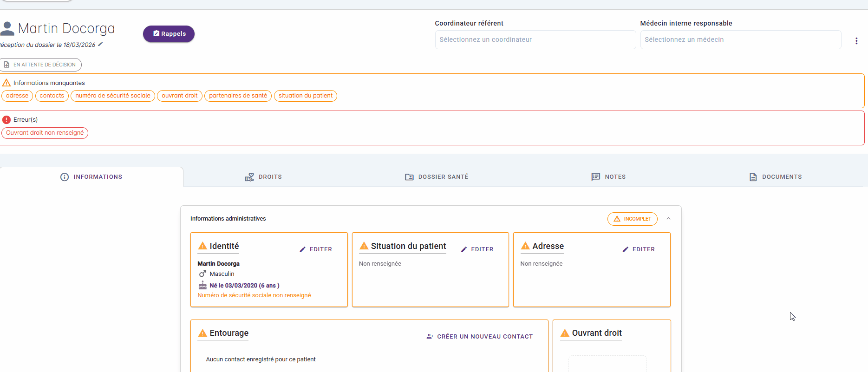The width and height of the screenshot is (868, 372).
Task: Open the Médecin interne responsable dropdown
Action: click(x=740, y=40)
